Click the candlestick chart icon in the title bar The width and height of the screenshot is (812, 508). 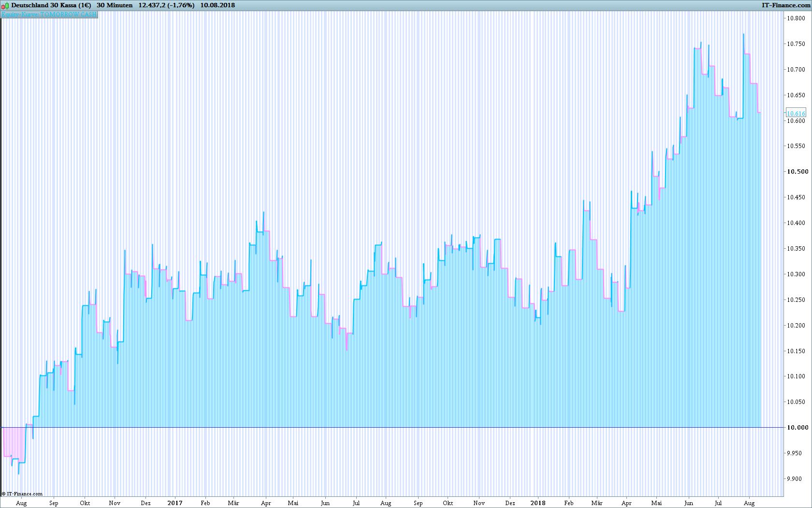[x=5, y=5]
